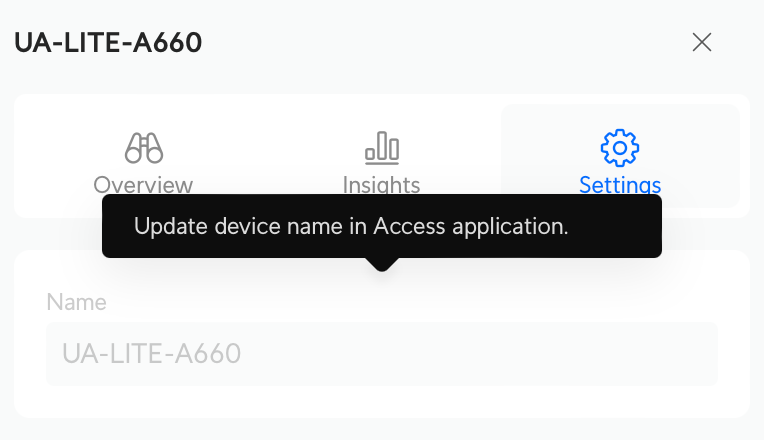Switch to the Overview tab label

point(143,185)
